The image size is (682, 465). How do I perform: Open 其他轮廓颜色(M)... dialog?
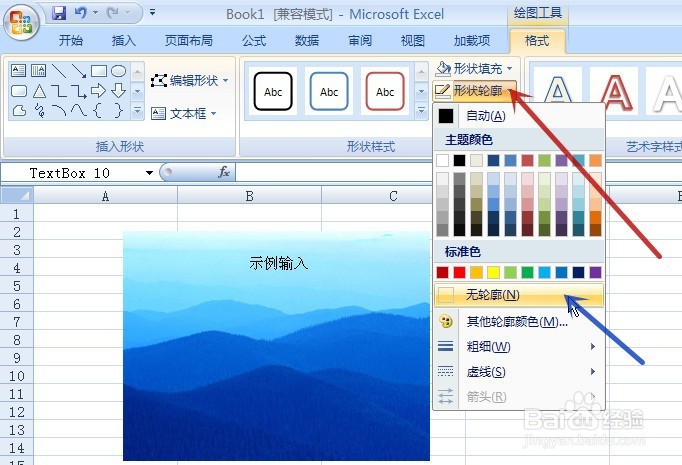(519, 321)
